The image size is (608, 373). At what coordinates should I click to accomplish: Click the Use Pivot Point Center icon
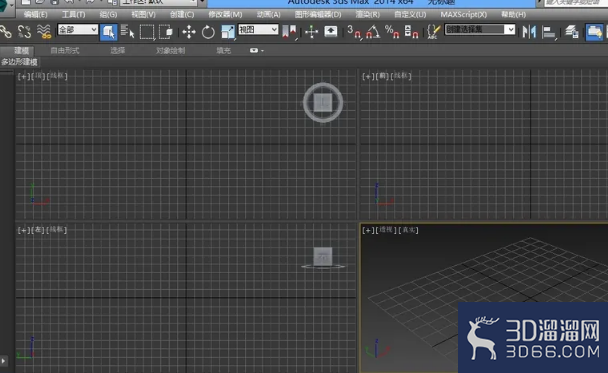pos(290,32)
